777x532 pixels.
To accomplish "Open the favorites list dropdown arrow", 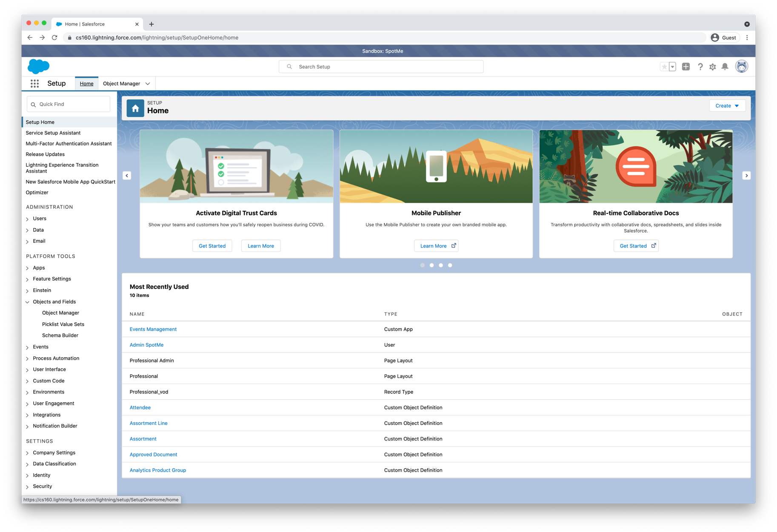I will point(672,67).
